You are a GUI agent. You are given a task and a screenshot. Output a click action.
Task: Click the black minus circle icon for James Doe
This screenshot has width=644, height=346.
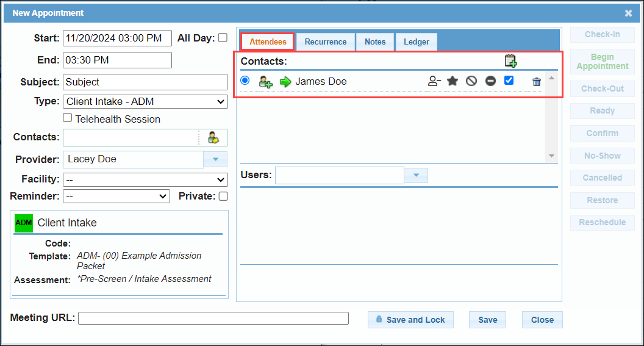[x=490, y=81]
